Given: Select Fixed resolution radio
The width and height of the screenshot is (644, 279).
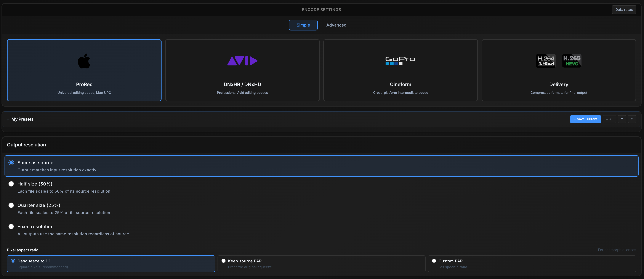Looking at the screenshot, I should tap(11, 227).
